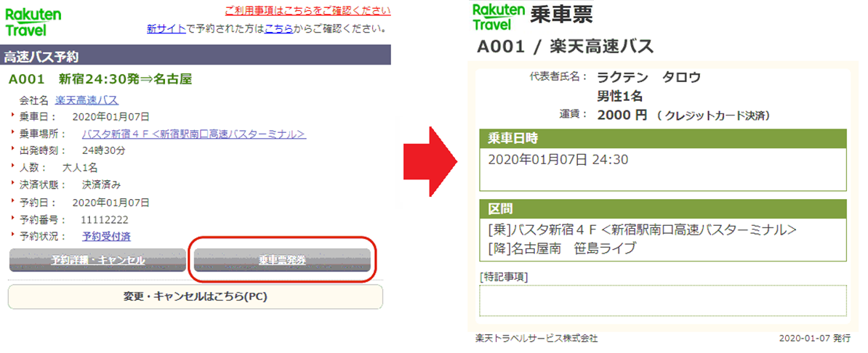Open the 予約受付済 status link

click(x=106, y=236)
